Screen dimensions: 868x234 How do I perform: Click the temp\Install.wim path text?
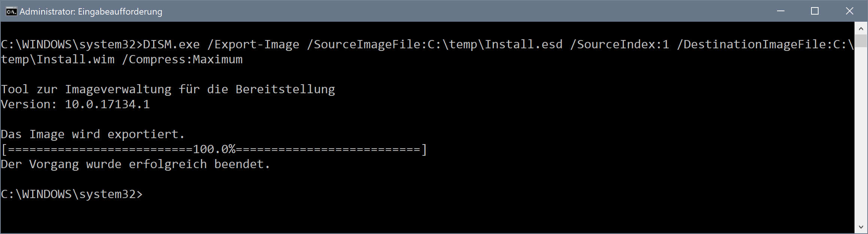[58, 60]
